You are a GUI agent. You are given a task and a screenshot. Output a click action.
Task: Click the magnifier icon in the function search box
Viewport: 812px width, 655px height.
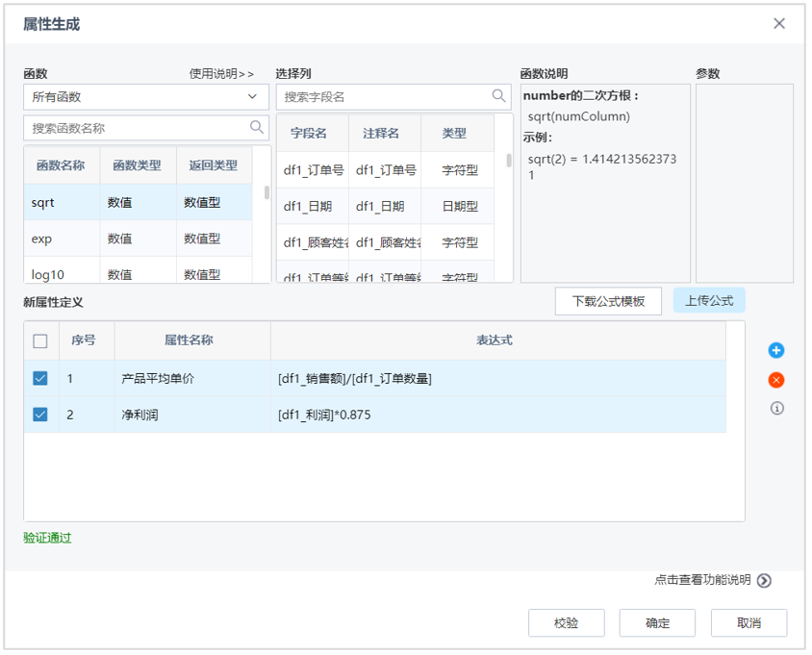(x=256, y=126)
